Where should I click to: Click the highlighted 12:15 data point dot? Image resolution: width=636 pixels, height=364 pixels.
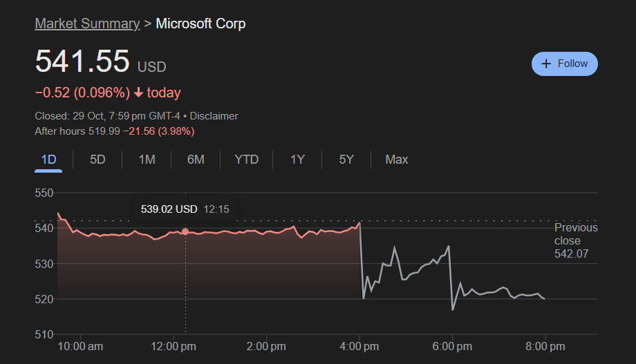click(185, 231)
